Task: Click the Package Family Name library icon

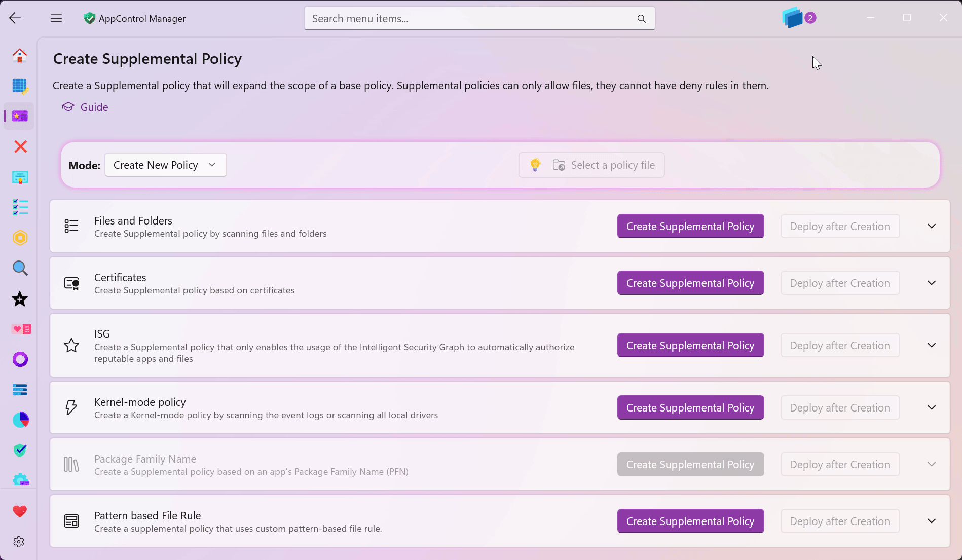Action: click(x=71, y=464)
